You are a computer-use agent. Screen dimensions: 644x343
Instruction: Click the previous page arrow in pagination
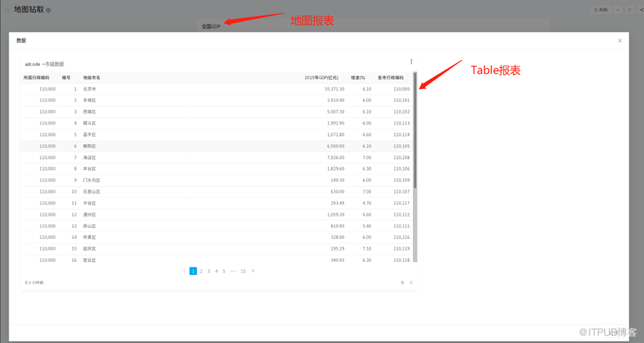point(184,271)
